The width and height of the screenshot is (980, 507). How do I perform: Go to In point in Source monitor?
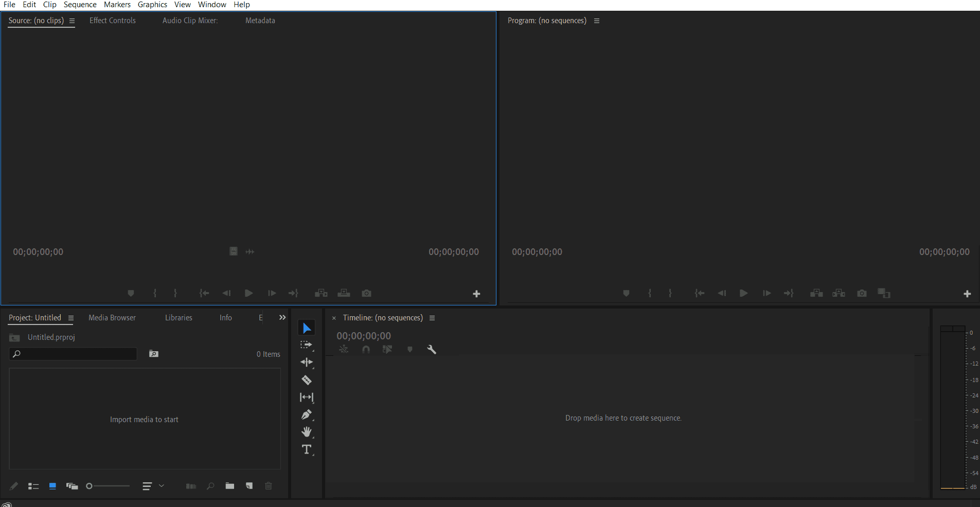(204, 293)
